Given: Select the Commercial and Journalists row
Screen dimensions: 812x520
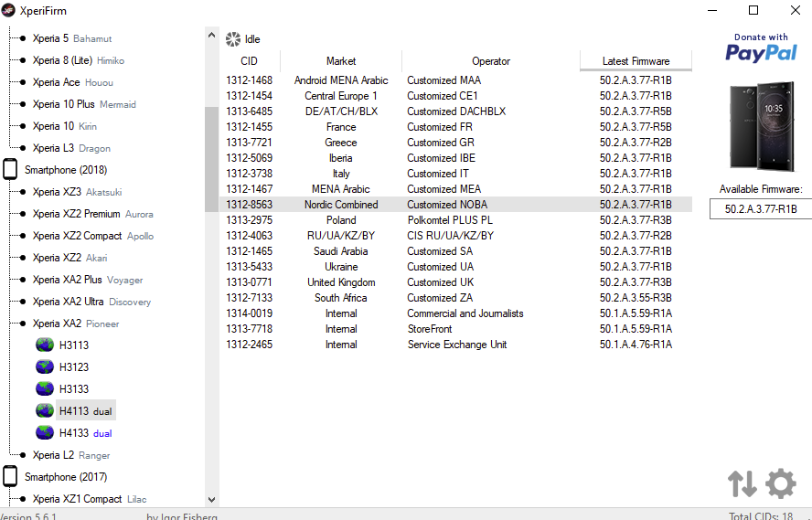Looking at the screenshot, I should [455, 313].
